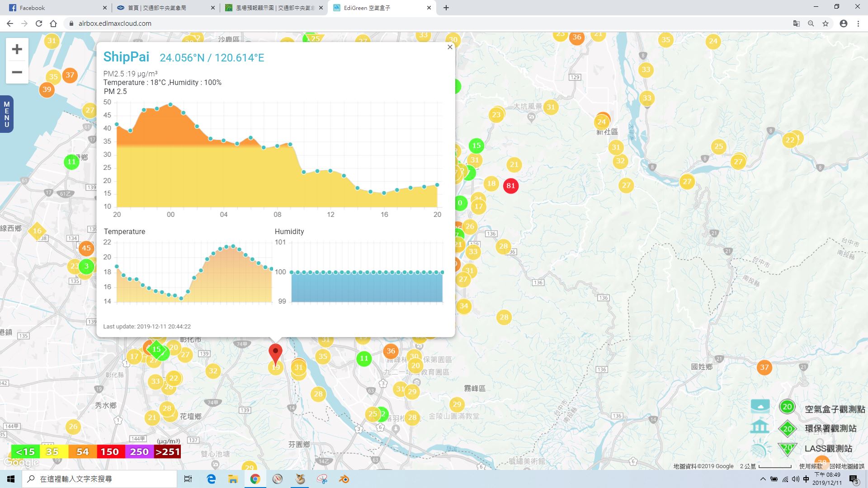This screenshot has width=868, height=488.
Task: Select the orange 37 marker near 國姓鄉
Action: click(x=764, y=367)
